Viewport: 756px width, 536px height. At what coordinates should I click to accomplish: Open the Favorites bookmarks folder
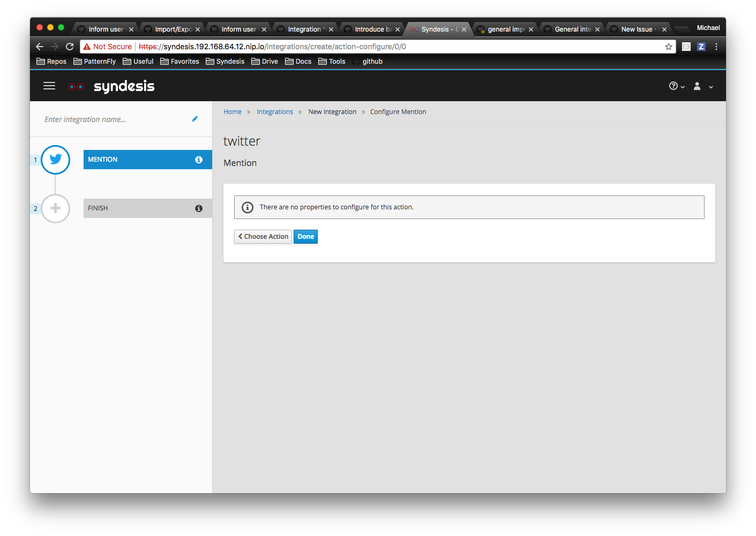pos(179,62)
